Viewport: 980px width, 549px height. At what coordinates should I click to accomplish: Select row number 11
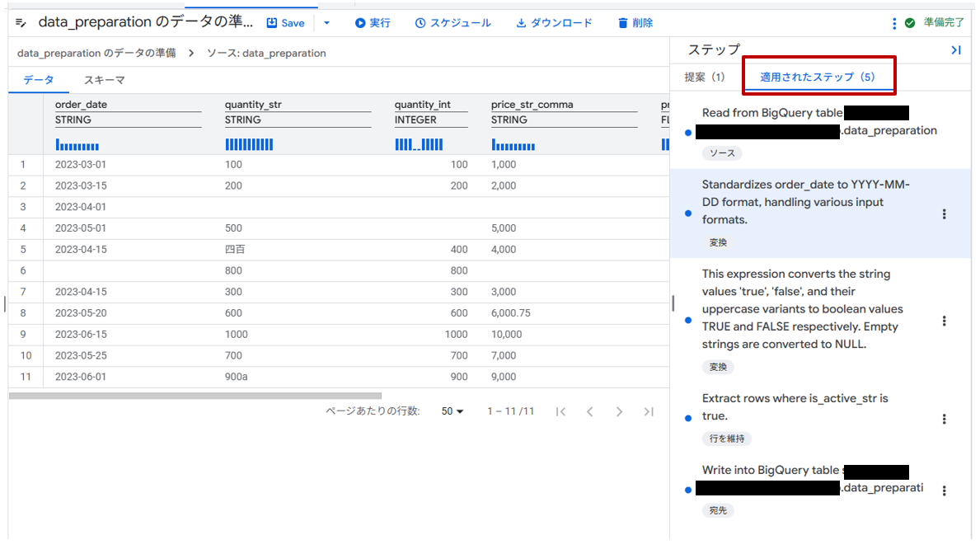[26, 377]
